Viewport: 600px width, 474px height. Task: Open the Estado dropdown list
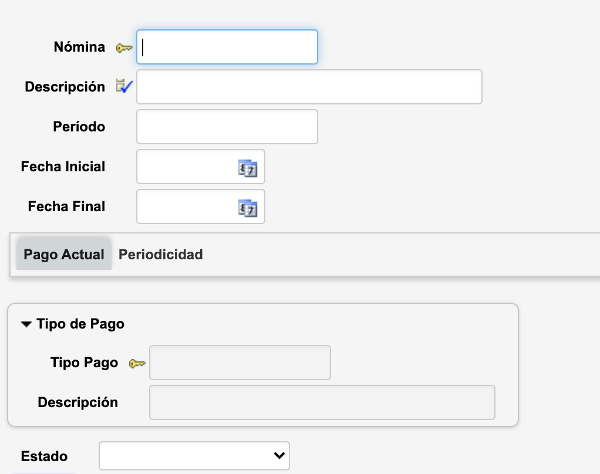194,456
